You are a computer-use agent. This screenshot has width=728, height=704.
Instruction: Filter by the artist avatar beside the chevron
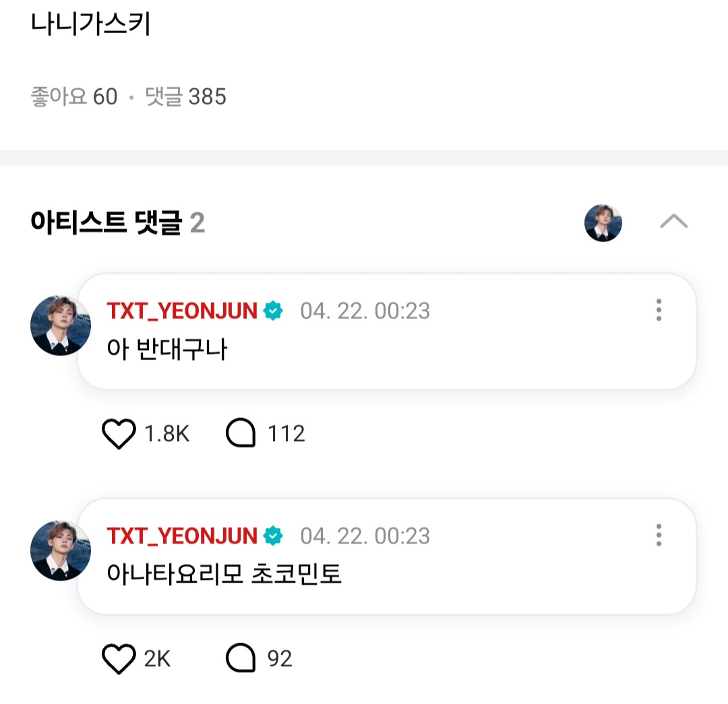click(603, 223)
